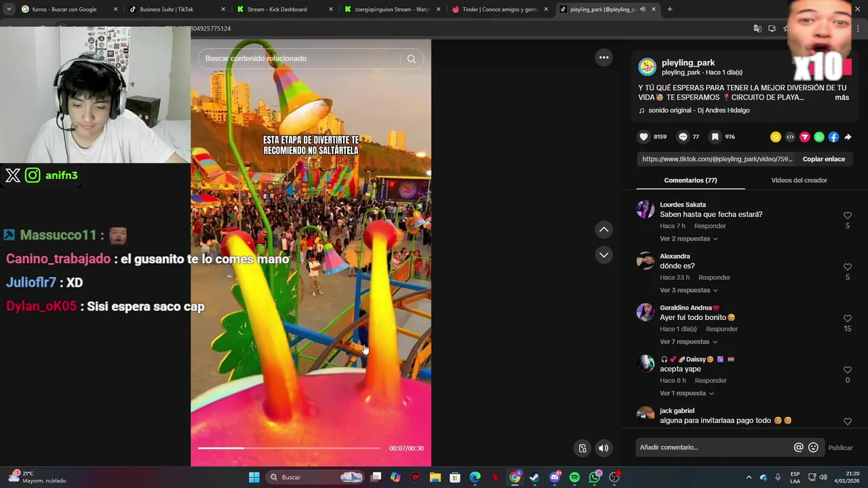Share the video to Facebook
This screenshot has width=868, height=488.
point(833,137)
